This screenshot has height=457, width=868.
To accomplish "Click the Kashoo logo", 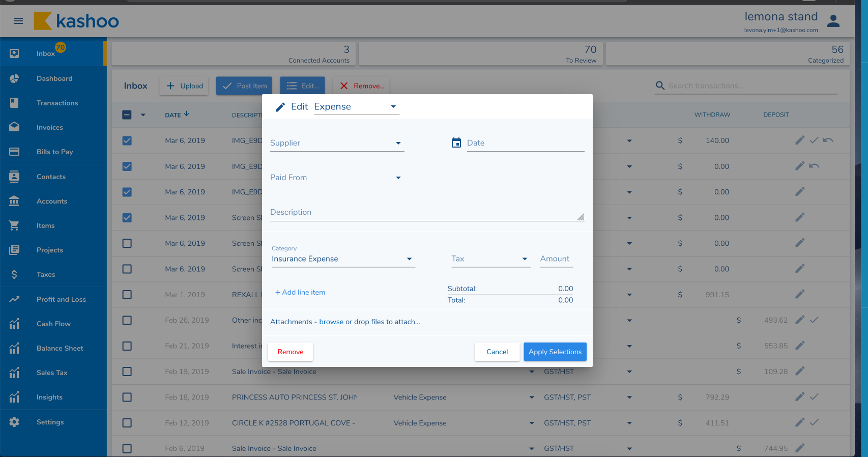I will (x=76, y=21).
